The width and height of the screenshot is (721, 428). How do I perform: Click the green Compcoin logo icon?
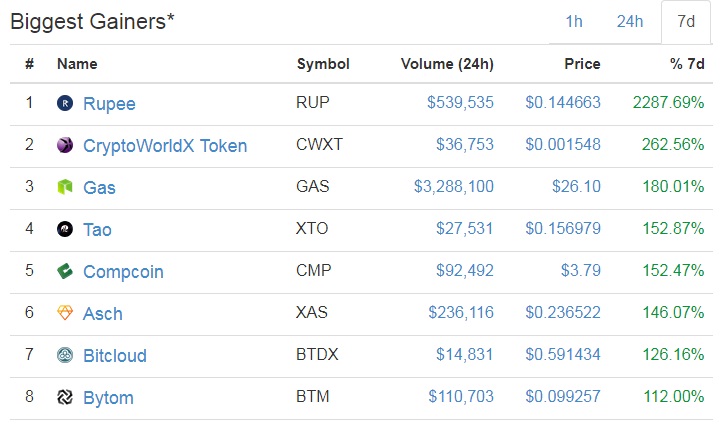pos(65,271)
